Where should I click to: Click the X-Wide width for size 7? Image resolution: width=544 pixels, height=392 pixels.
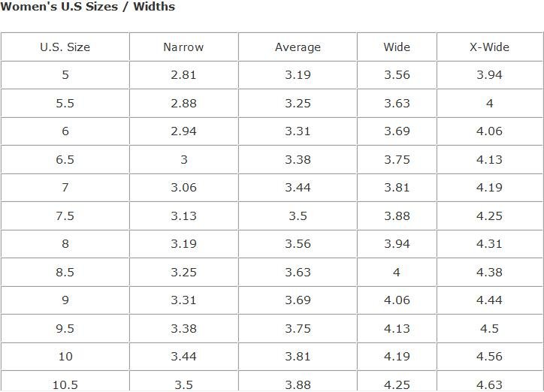489,187
